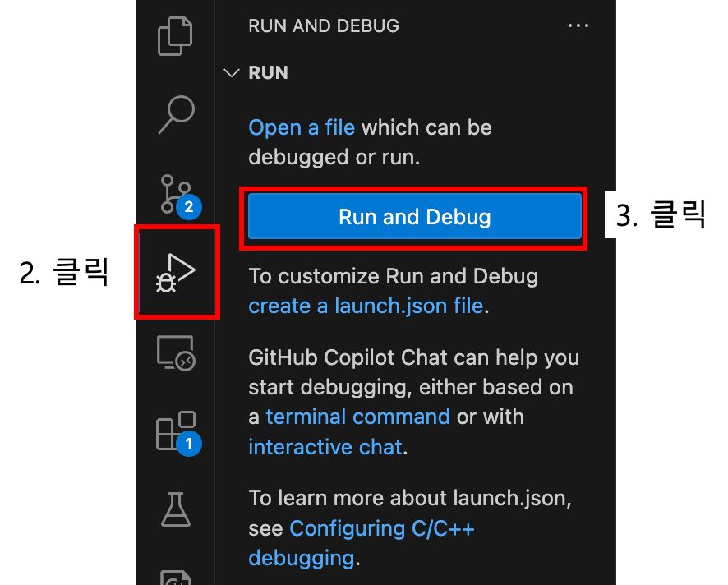Viewport: 728px width, 585px height.
Task: Open the Extensions blocks icon
Action: tap(176, 431)
